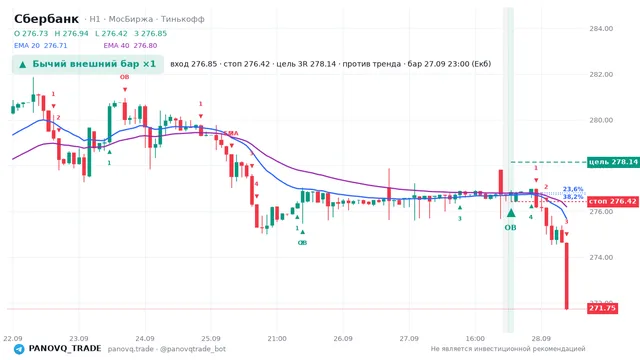Click the 23,6% Fibonacci level label
The image size is (640, 360).
point(573,189)
